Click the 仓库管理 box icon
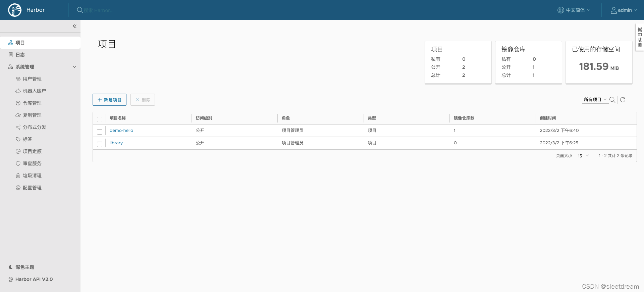The image size is (644, 292). pos(18,103)
